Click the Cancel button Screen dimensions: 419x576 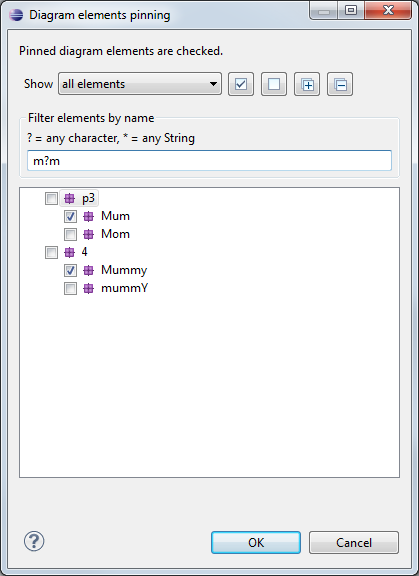tap(354, 543)
